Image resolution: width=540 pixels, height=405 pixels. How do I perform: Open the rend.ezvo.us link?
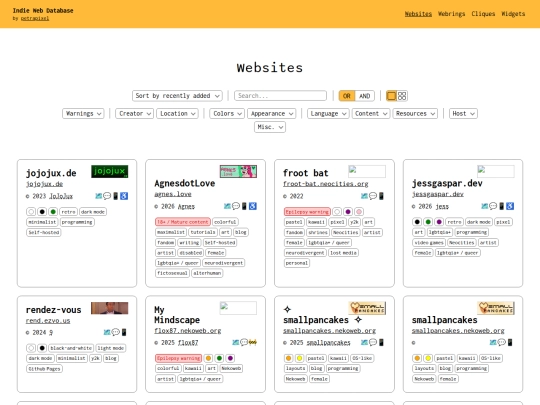pyautogui.click(x=48, y=321)
